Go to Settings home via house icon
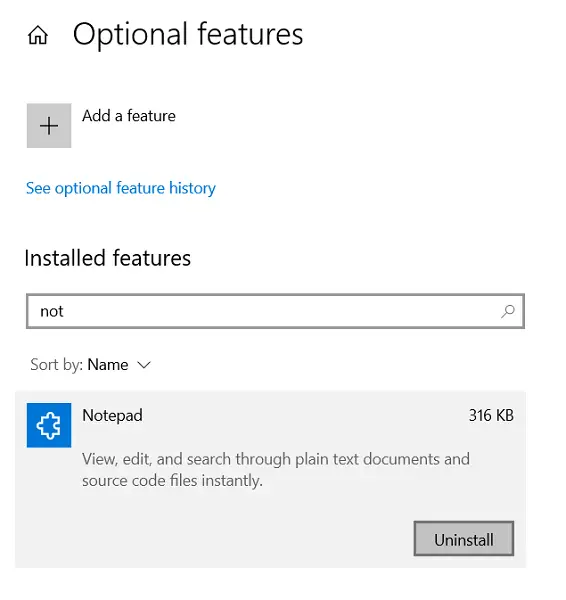Screen dimensions: 566x600 (x=38, y=35)
